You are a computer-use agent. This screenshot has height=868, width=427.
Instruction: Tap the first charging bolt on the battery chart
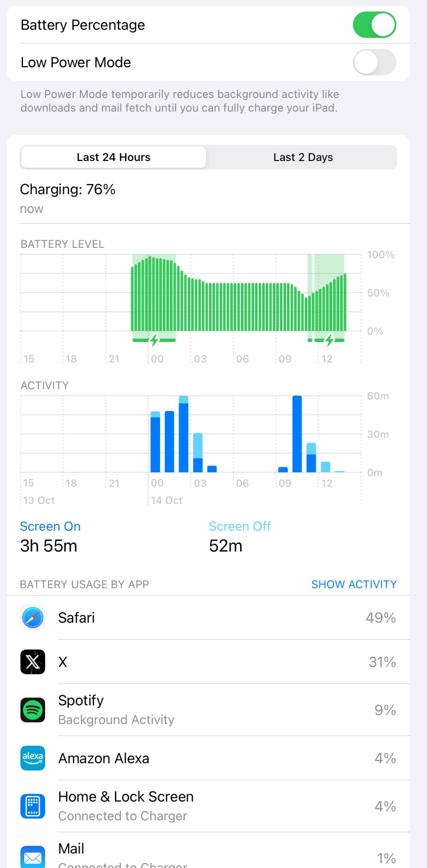(x=154, y=340)
